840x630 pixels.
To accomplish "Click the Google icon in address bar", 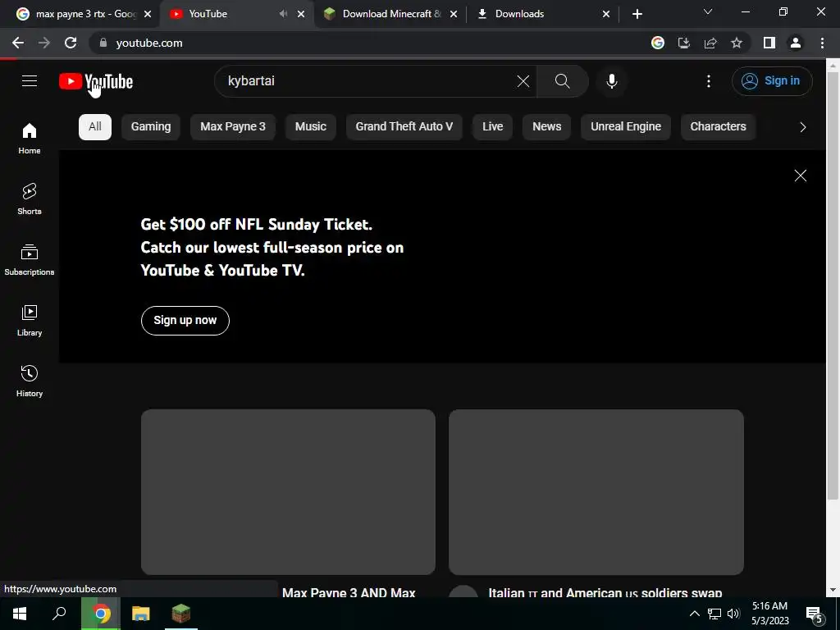I will coord(657,43).
